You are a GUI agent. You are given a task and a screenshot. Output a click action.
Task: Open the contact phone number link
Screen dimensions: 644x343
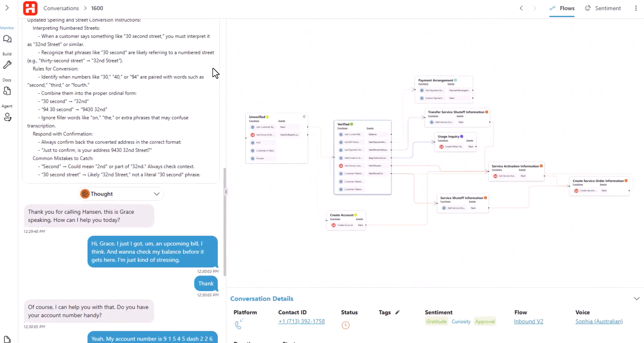click(x=301, y=321)
